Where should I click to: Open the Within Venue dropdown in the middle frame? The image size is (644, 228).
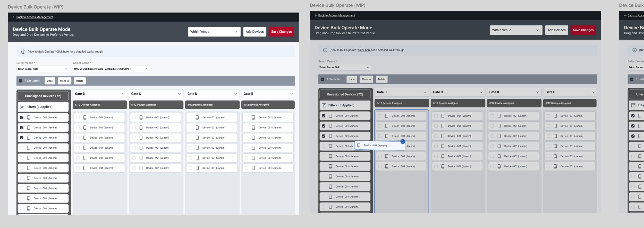[x=516, y=30]
